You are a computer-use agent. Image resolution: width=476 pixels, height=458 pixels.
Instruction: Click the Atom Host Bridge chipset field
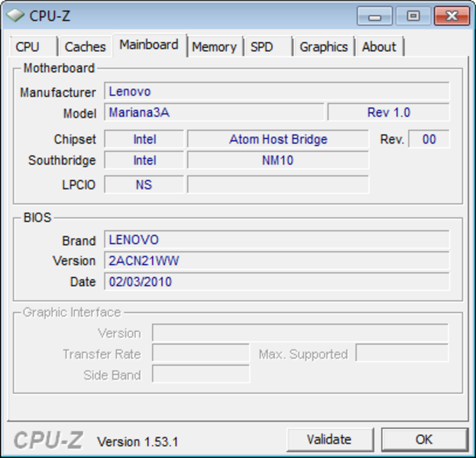[x=278, y=139]
